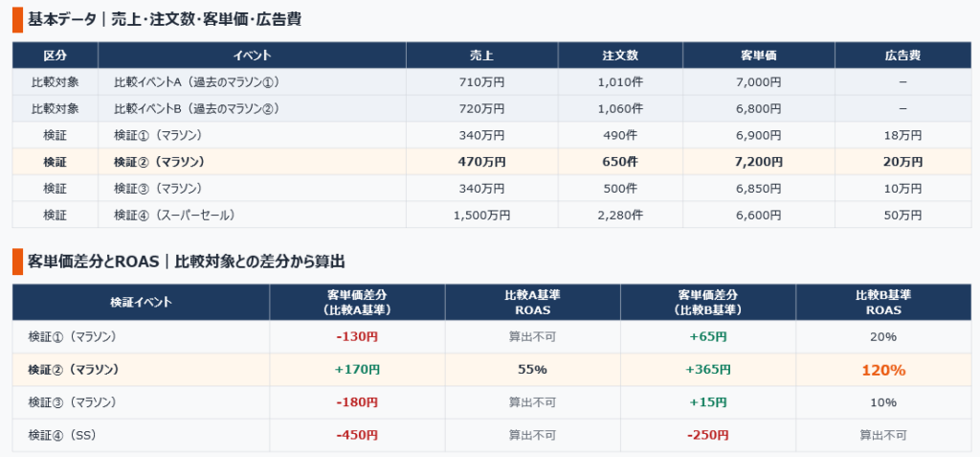Viewport: 980px width, 457px height.
Task: Click the 10万円 ad cost cell
Action: click(902, 188)
